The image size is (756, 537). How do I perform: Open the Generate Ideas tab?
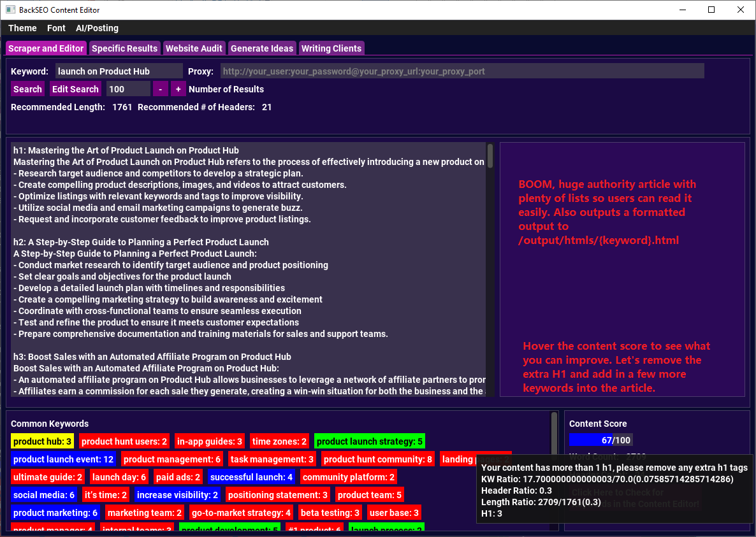click(262, 48)
